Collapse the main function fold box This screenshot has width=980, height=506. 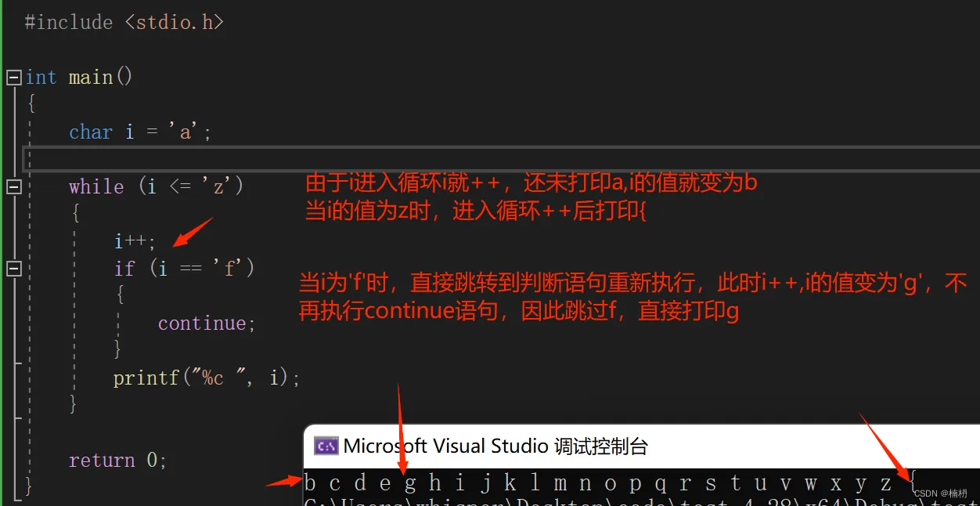point(13,78)
